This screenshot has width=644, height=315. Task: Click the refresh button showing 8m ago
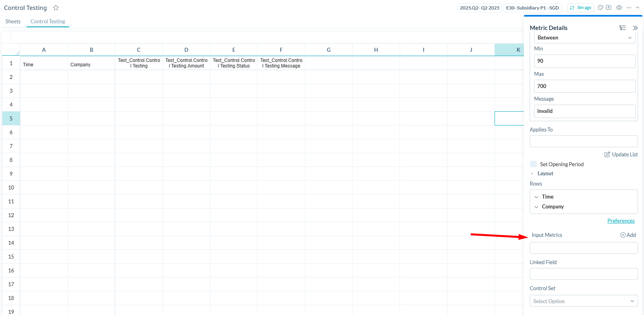(x=580, y=8)
